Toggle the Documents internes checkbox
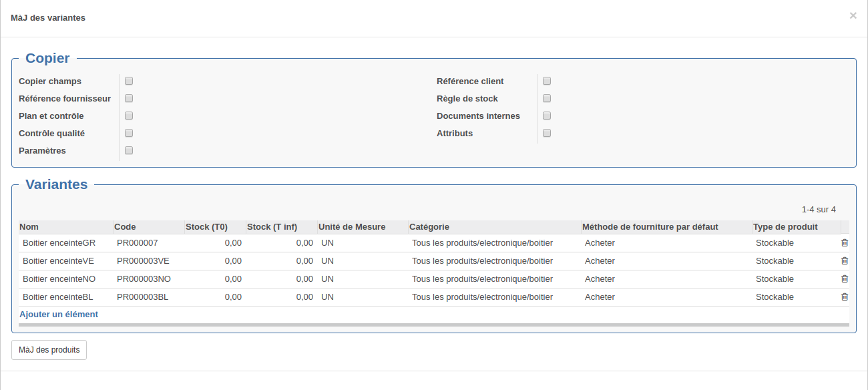Image resolution: width=868 pixels, height=390 pixels. pos(547,116)
